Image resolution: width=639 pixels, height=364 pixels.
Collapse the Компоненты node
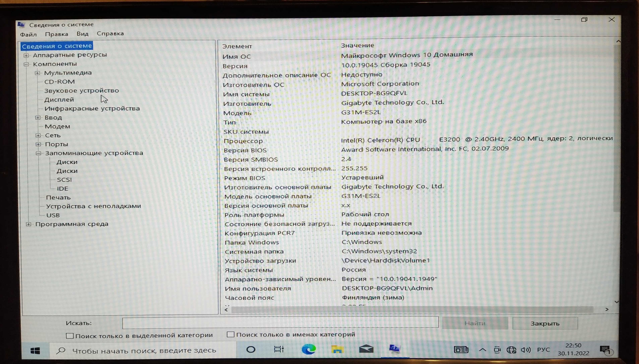[x=26, y=64]
